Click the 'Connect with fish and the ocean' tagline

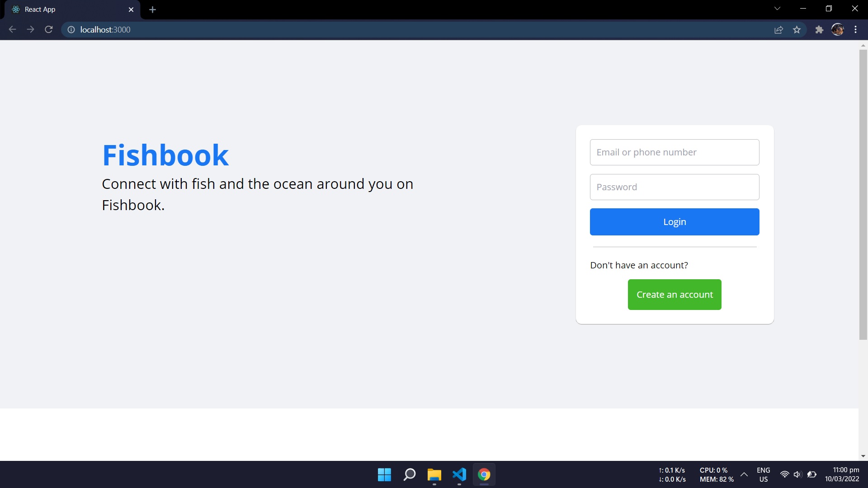(x=257, y=194)
